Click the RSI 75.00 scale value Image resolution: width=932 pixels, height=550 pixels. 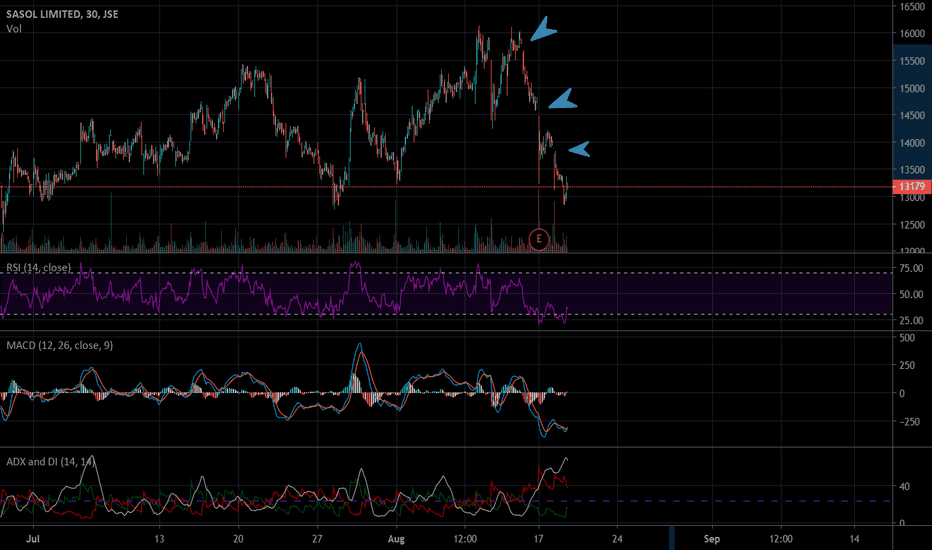click(911, 268)
